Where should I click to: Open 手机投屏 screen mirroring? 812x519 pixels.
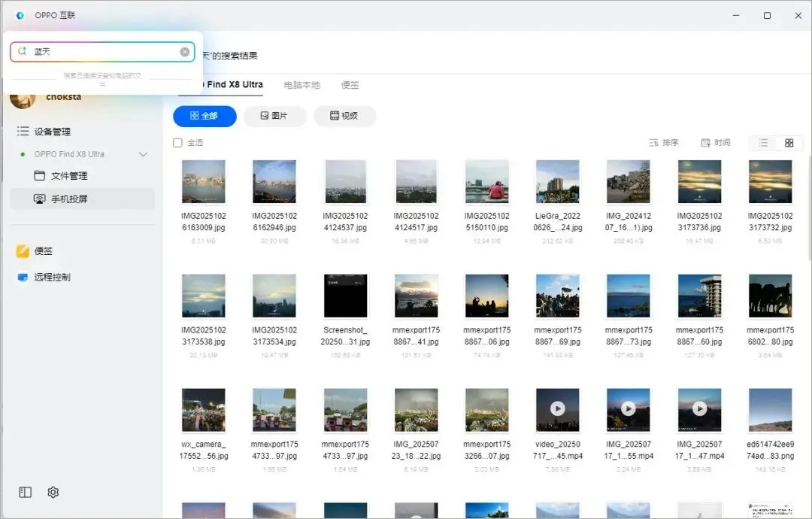83,199
